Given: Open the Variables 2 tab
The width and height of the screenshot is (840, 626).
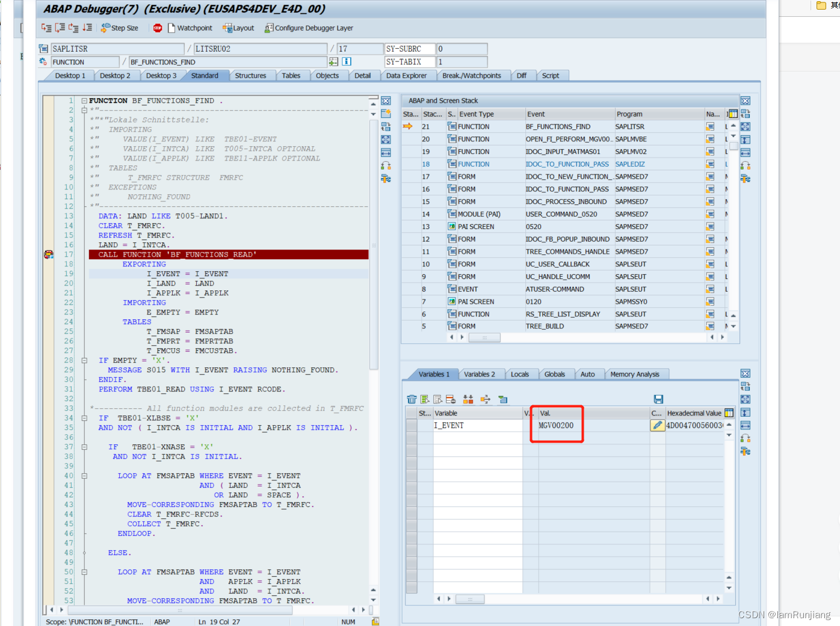Looking at the screenshot, I should (x=481, y=374).
